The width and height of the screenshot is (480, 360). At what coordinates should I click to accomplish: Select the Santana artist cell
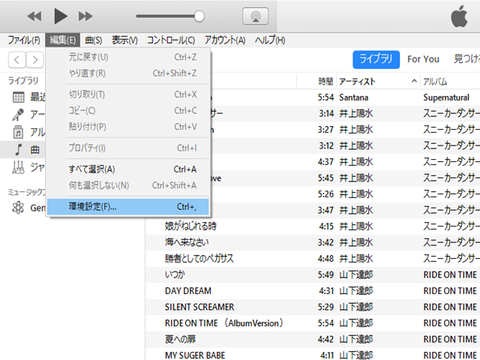click(354, 98)
